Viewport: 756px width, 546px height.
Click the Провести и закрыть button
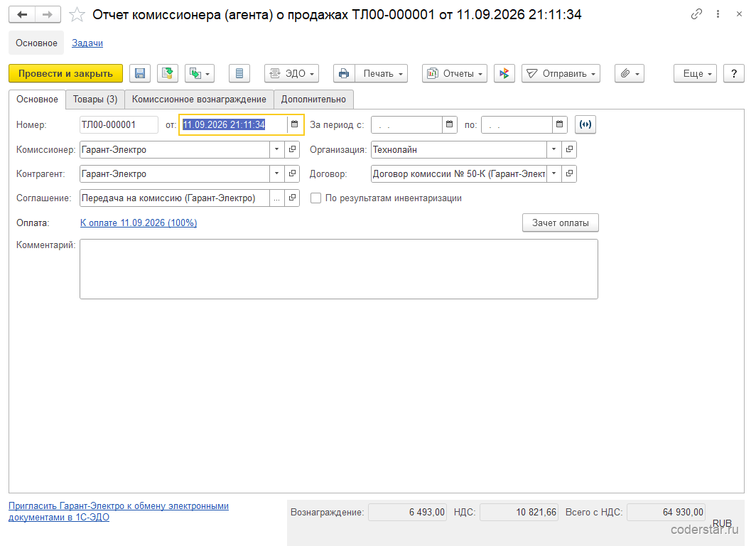coord(65,74)
